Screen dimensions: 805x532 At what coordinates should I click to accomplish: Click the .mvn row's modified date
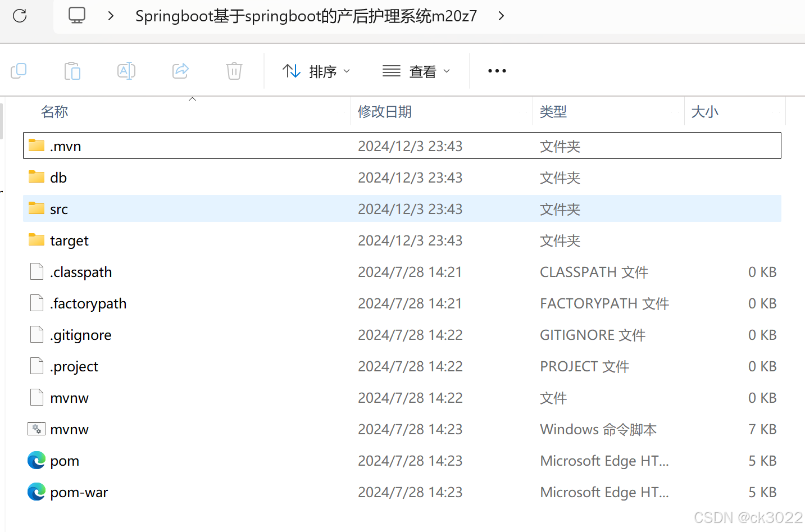(410, 146)
